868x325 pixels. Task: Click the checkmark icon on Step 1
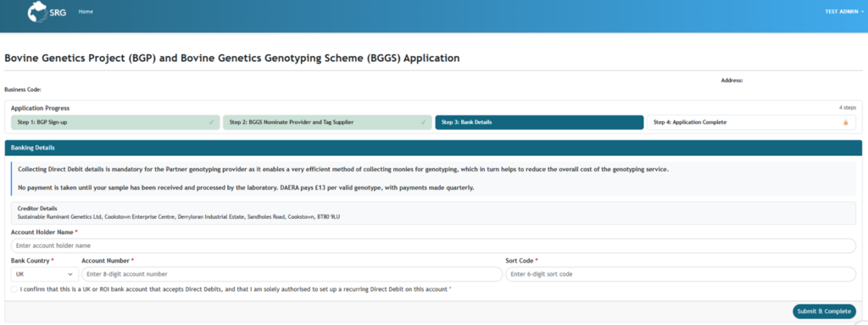pos(211,122)
